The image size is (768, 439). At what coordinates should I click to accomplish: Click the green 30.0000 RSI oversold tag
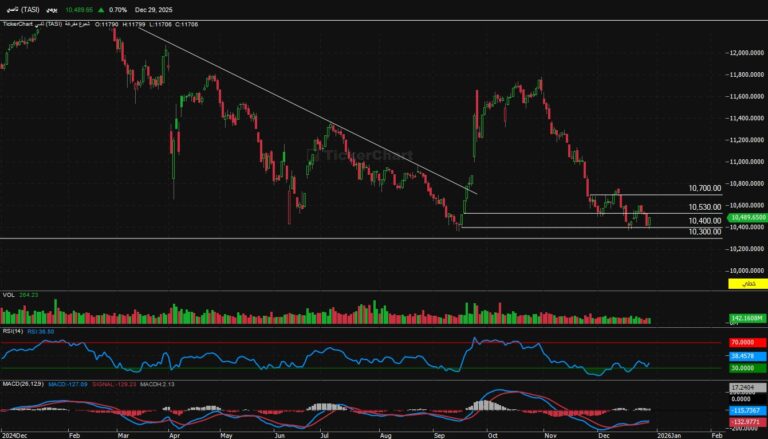pyautogui.click(x=746, y=369)
